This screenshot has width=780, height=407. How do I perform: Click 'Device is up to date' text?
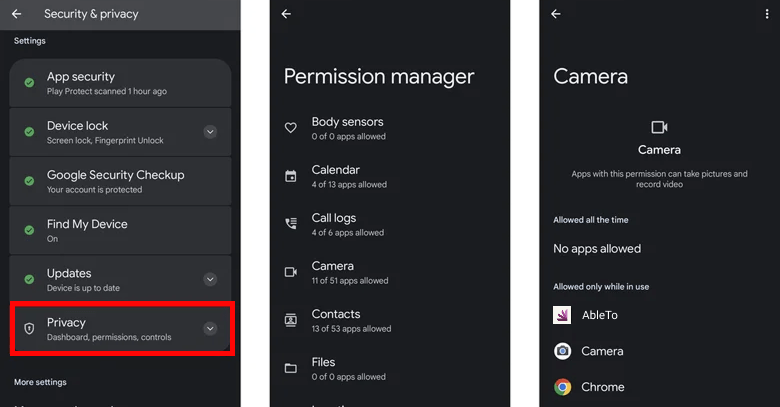click(x=83, y=288)
